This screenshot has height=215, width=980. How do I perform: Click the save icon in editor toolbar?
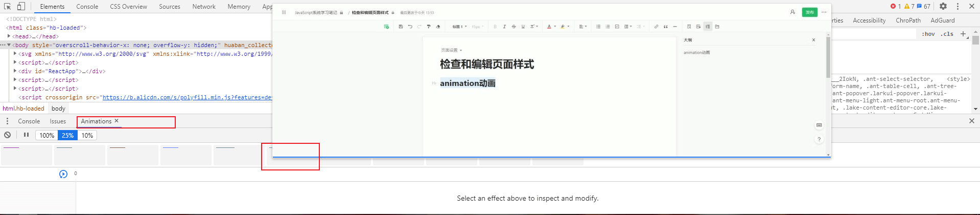click(x=401, y=27)
